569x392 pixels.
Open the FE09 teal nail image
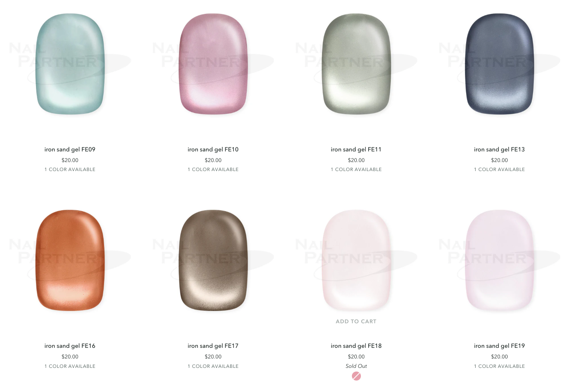[70, 64]
